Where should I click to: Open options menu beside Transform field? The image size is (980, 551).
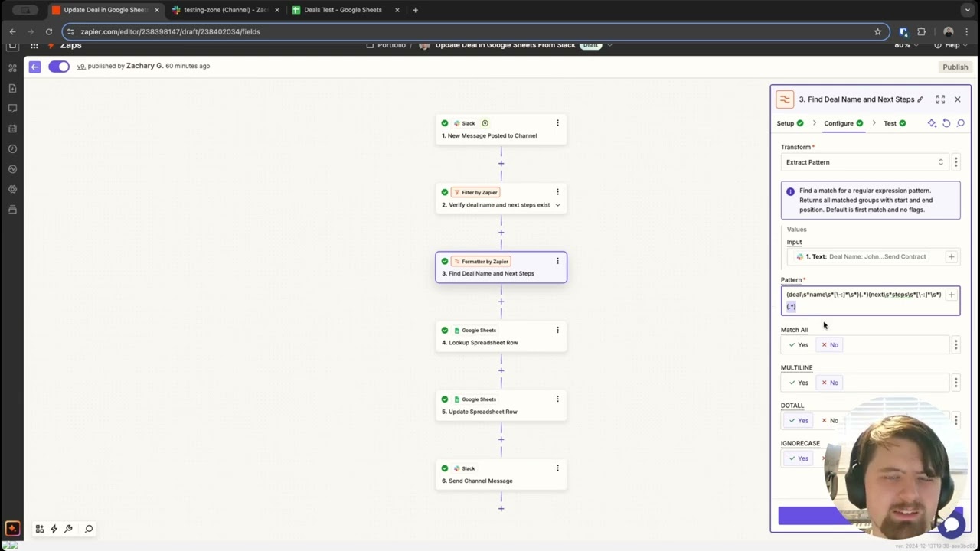[955, 162]
